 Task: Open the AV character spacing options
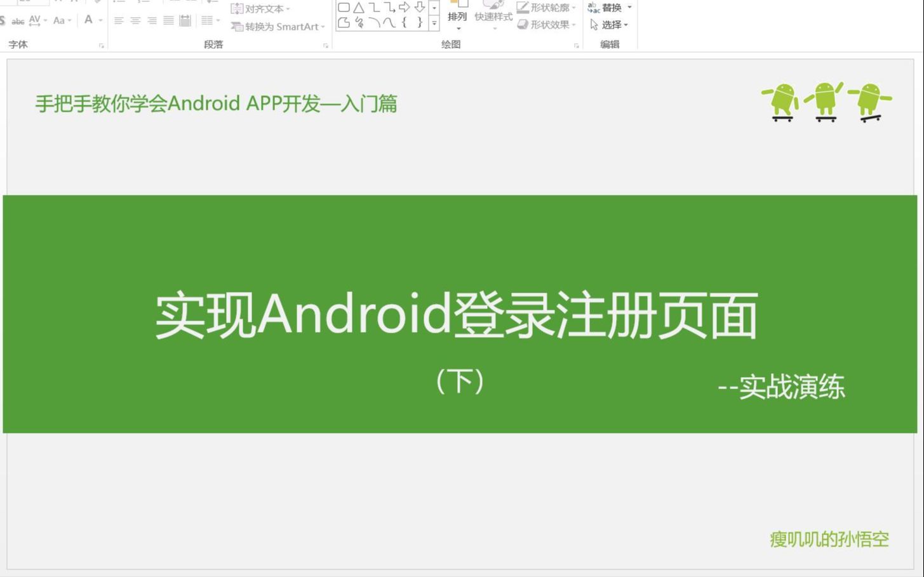38,20
